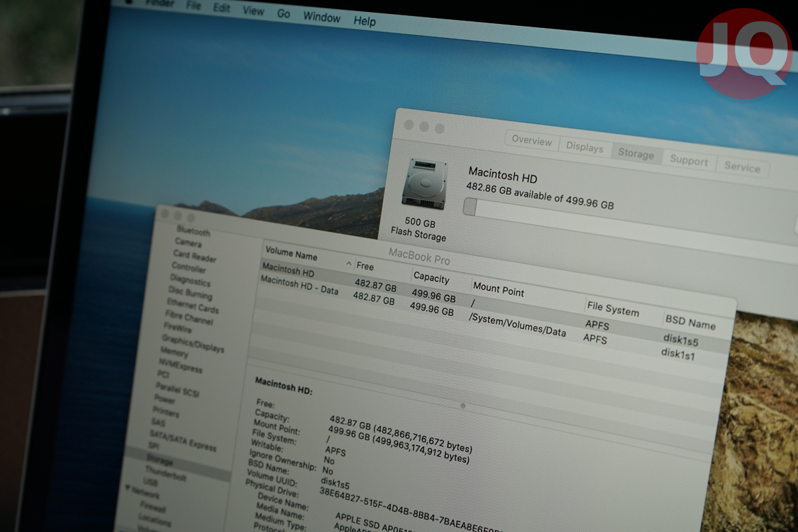
Task: Select FireWire in the sidebar
Action: 178,329
